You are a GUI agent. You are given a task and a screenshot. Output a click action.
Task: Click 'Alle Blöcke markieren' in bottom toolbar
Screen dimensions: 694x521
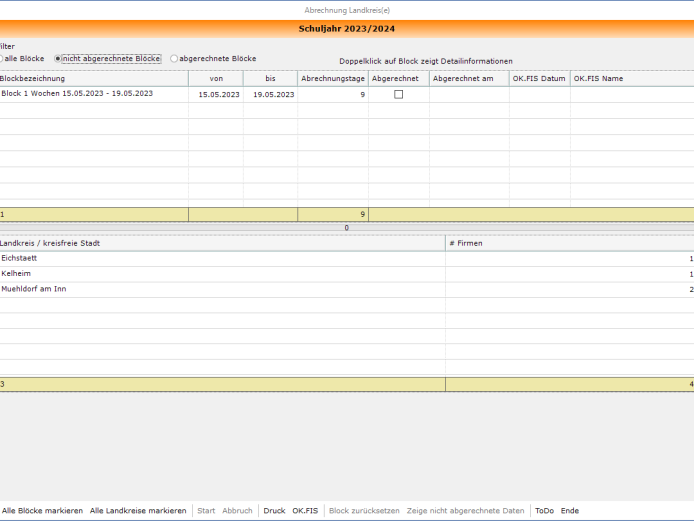pyautogui.click(x=42, y=510)
